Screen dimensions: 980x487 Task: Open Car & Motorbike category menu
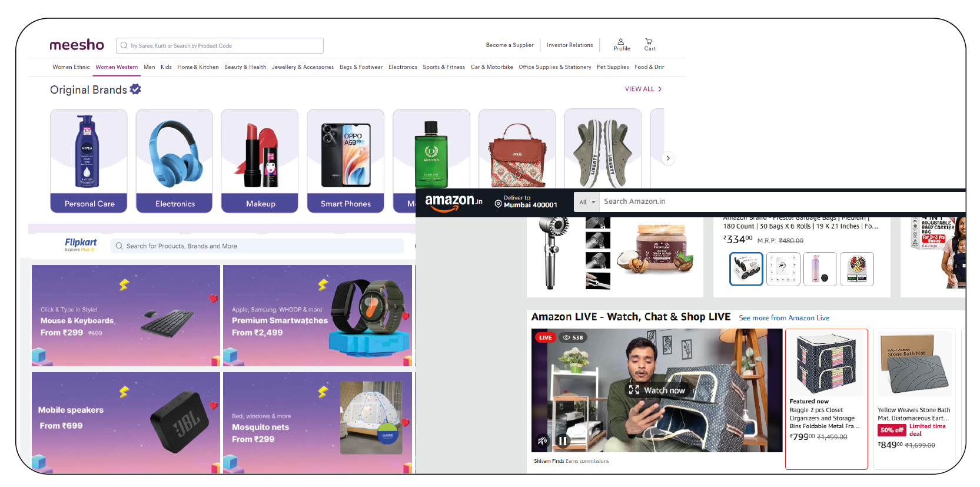coord(491,67)
